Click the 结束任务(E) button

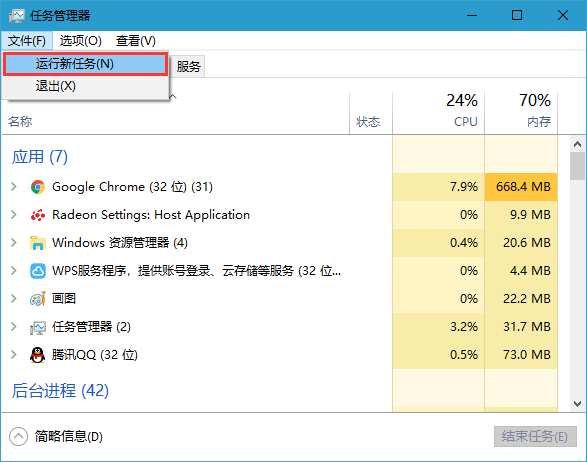(535, 437)
